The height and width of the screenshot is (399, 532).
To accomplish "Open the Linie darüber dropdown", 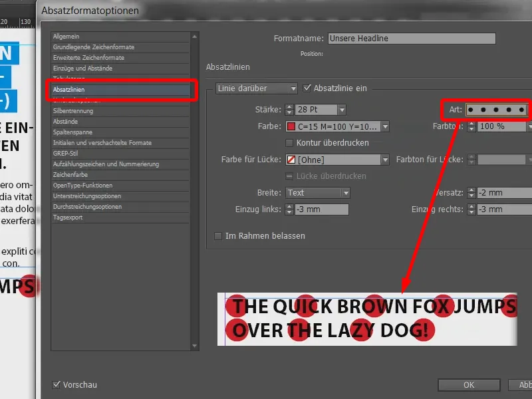I will click(257, 88).
